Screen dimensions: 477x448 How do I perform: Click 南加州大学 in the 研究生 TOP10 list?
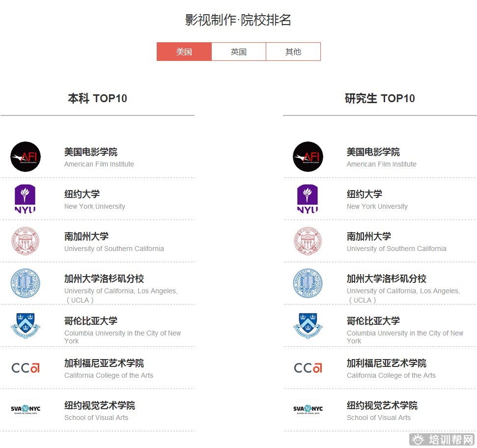coord(369,236)
